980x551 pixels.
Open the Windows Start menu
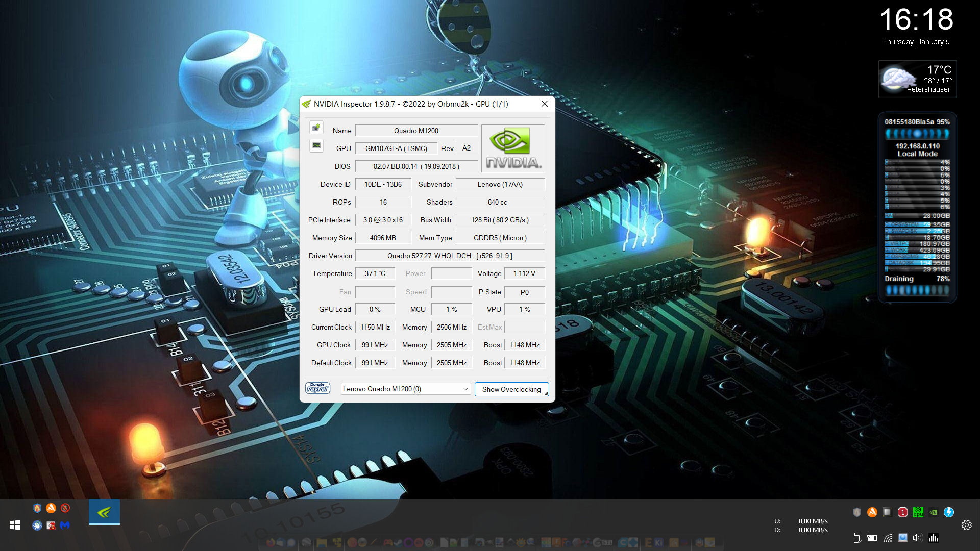click(x=15, y=525)
